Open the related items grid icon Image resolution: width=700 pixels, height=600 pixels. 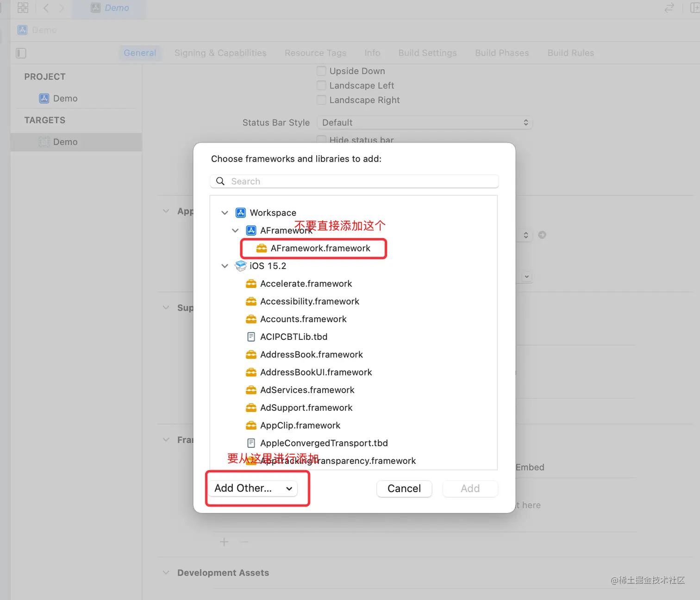click(23, 8)
